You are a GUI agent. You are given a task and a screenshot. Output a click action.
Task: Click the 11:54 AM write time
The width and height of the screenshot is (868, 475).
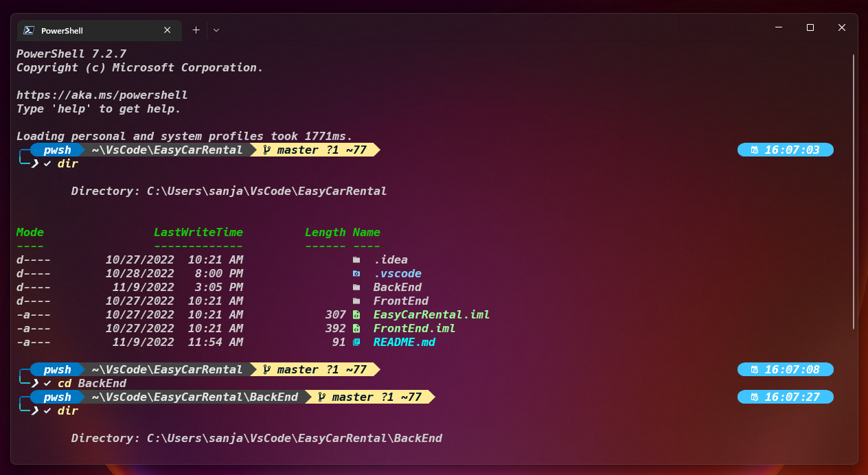pos(216,342)
